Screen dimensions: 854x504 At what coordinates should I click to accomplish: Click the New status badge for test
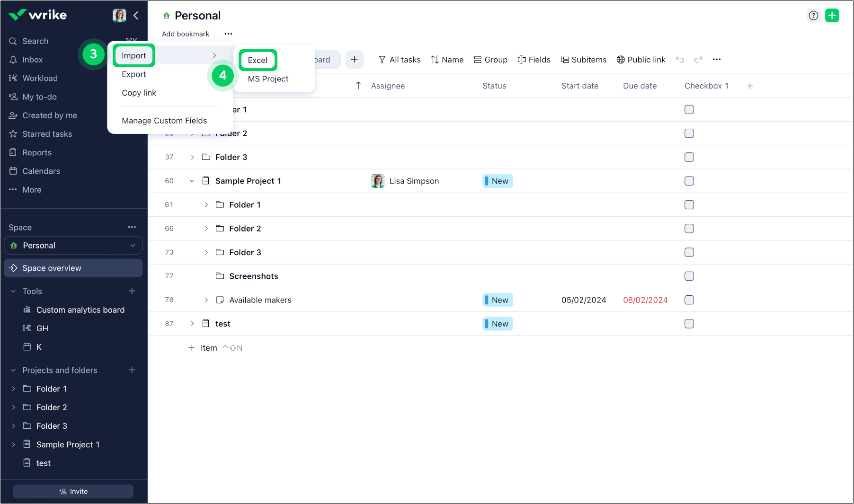coord(498,324)
